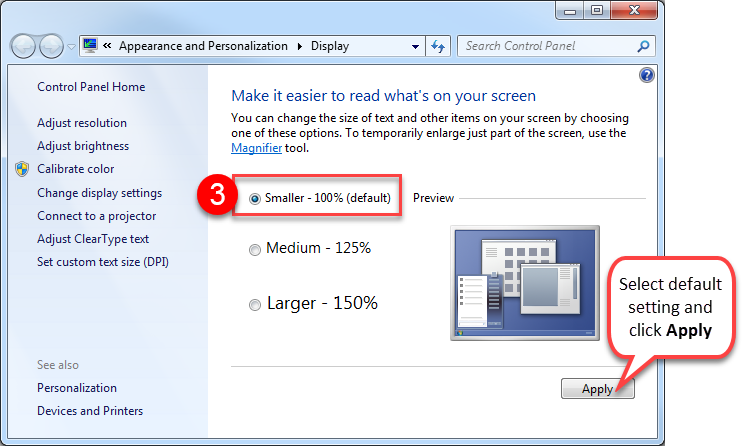
Task: Choose the Medium - 125% radio button
Action: pyautogui.click(x=255, y=249)
